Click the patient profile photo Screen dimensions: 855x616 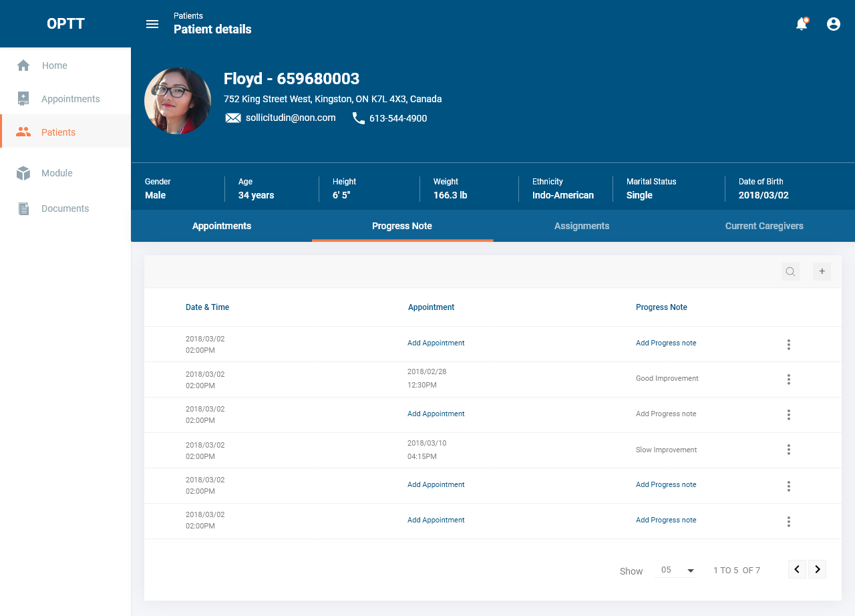pos(178,101)
